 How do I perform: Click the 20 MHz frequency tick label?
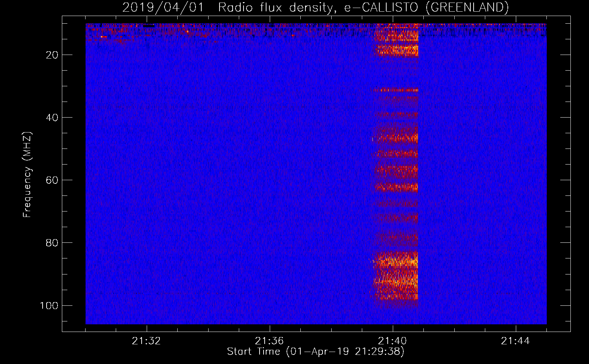click(x=52, y=55)
